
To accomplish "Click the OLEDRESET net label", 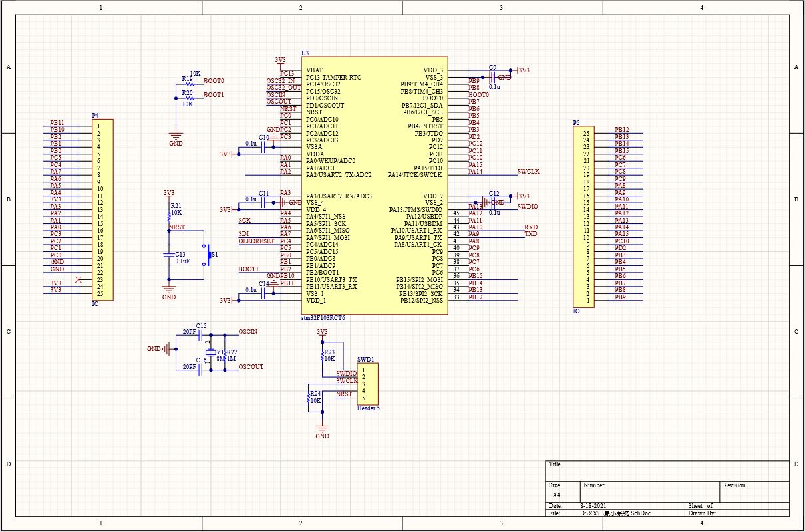I will point(256,241).
